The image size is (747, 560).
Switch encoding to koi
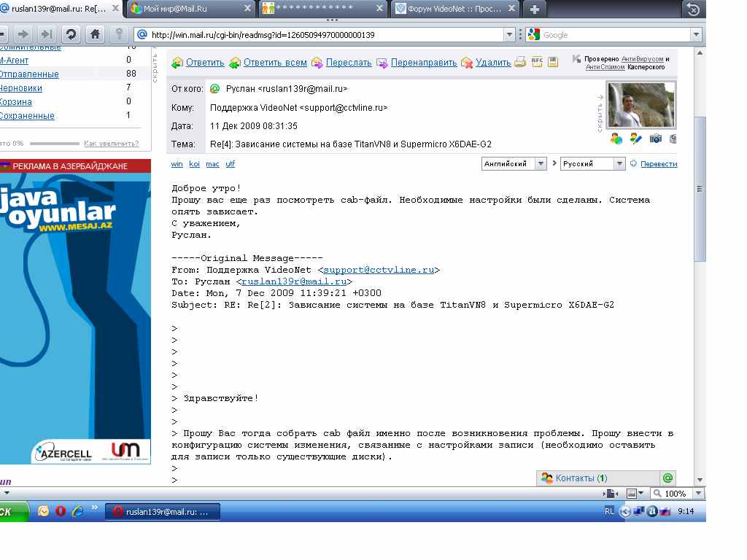[x=194, y=164]
